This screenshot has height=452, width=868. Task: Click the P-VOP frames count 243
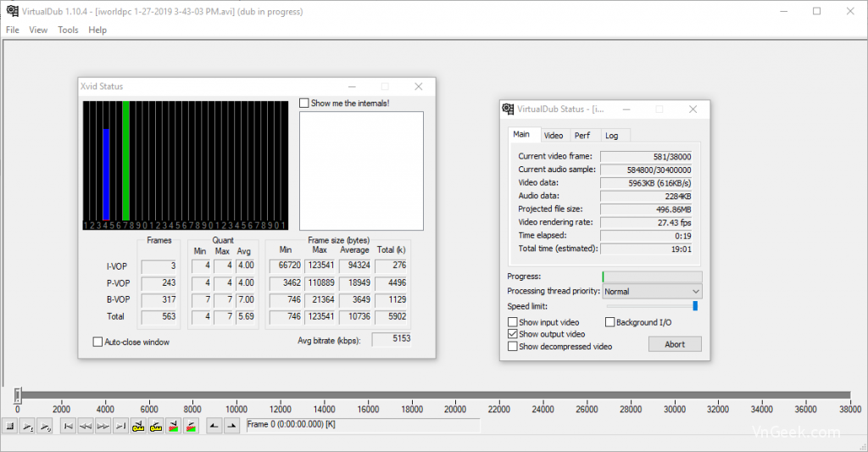[159, 283]
